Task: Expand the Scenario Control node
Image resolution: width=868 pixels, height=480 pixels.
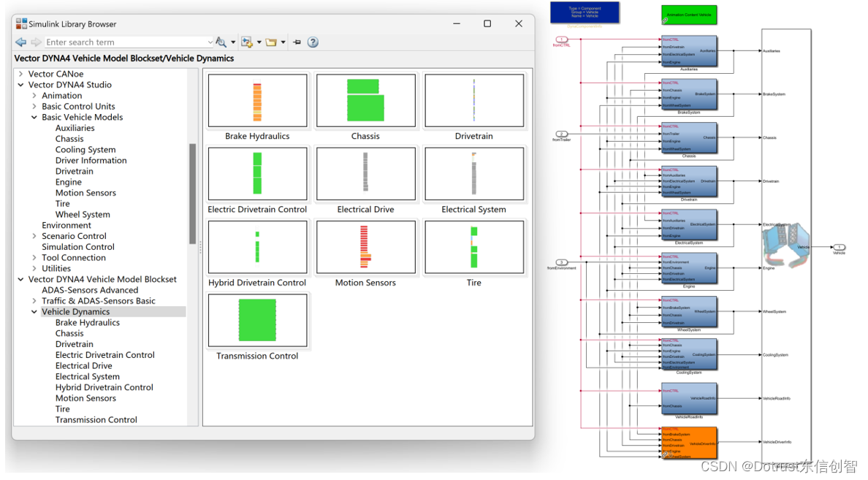Action: [x=34, y=236]
